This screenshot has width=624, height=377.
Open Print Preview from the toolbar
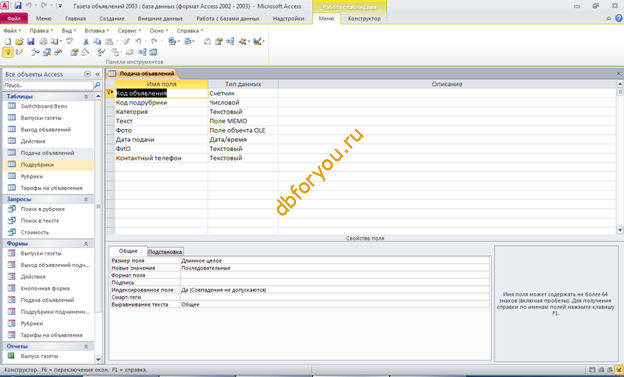[x=55, y=41]
